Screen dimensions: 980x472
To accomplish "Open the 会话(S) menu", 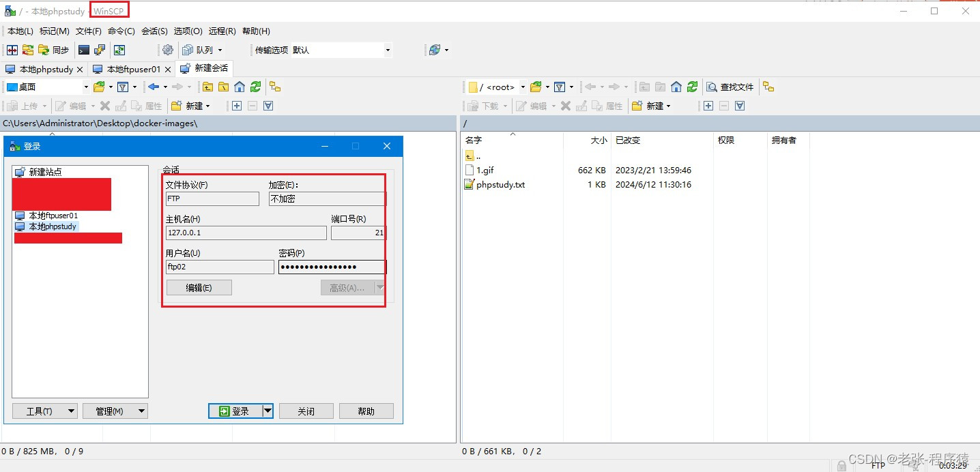I will (154, 31).
